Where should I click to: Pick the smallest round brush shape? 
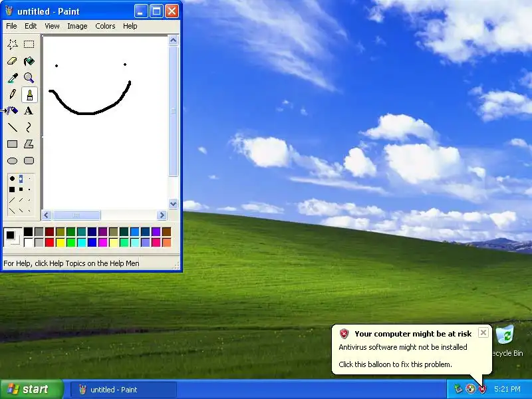(29, 178)
